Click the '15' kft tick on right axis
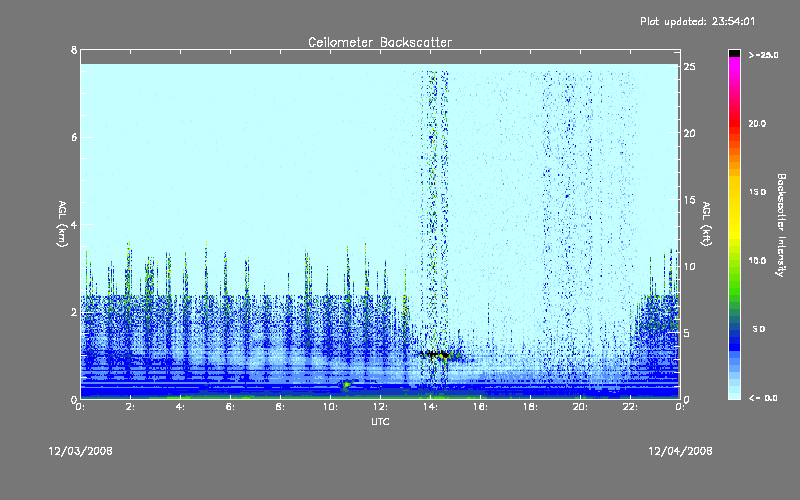The image size is (800, 500). 689,200
